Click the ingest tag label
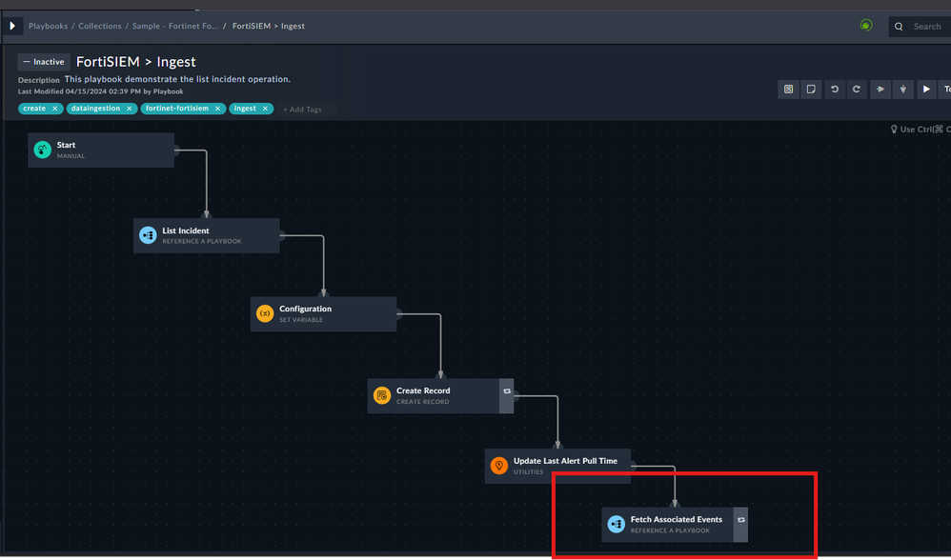Image resolution: width=951 pixels, height=560 pixels. 245,109
